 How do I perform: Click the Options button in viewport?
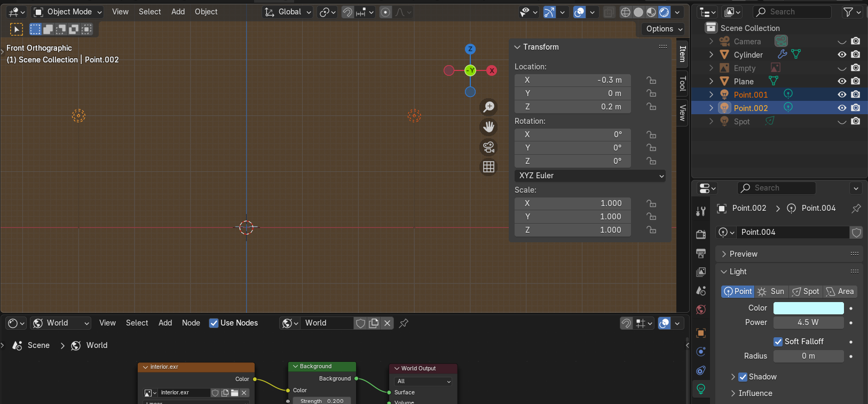click(664, 29)
